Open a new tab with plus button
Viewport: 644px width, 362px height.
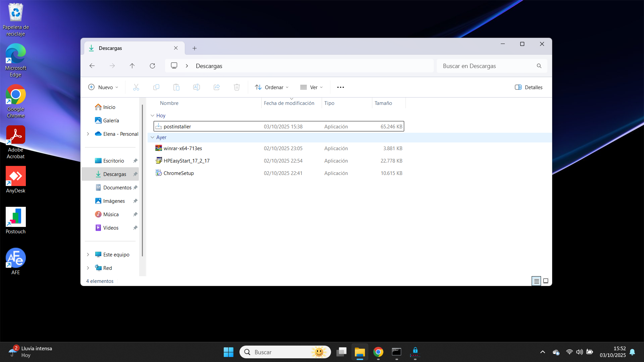click(195, 48)
